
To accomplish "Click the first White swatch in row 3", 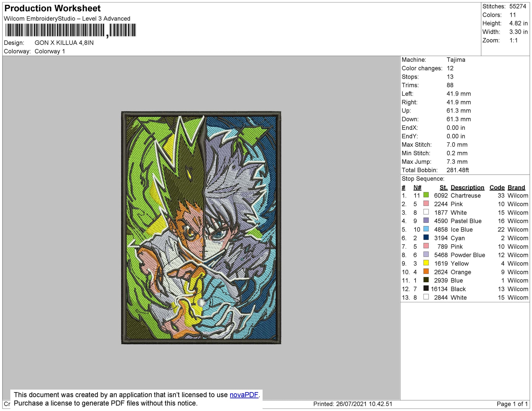I will [x=426, y=212].
